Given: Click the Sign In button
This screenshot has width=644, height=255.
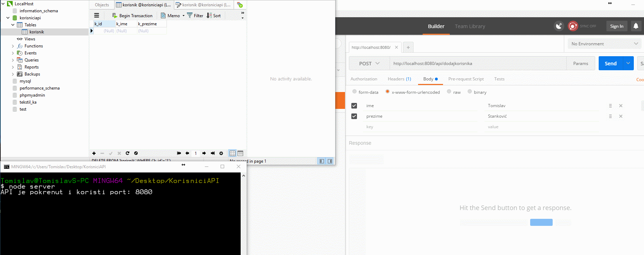Looking at the screenshot, I should tap(617, 26).
